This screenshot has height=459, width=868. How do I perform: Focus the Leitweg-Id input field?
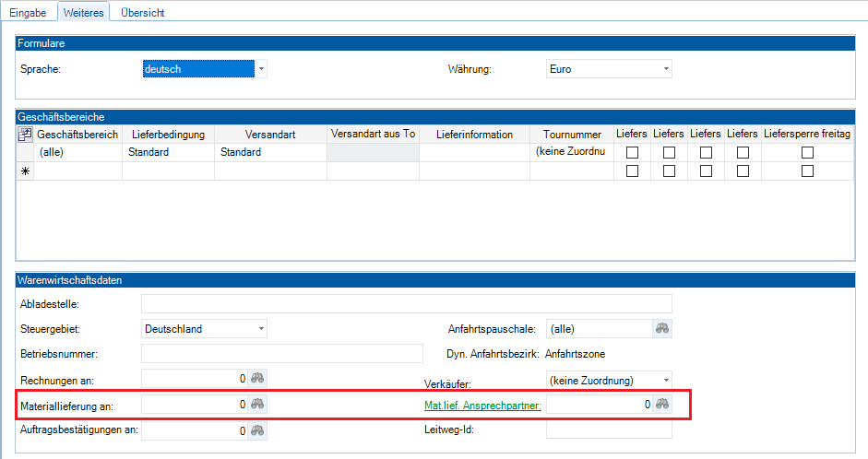click(609, 430)
